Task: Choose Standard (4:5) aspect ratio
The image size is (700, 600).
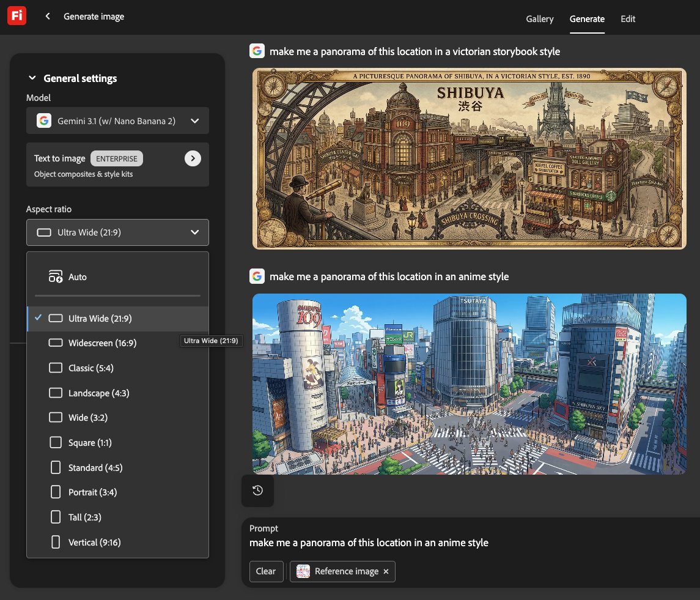Action: [117, 468]
